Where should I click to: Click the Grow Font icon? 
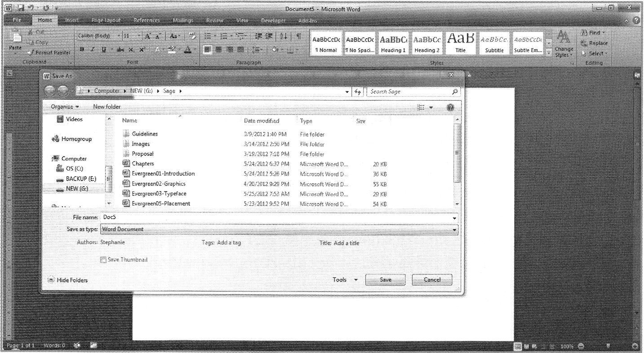[147, 37]
